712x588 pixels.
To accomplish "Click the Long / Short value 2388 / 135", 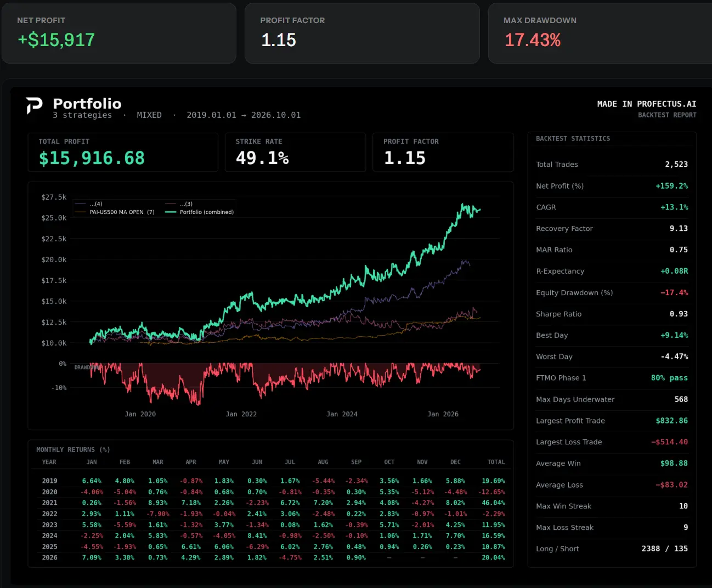I will click(665, 549).
